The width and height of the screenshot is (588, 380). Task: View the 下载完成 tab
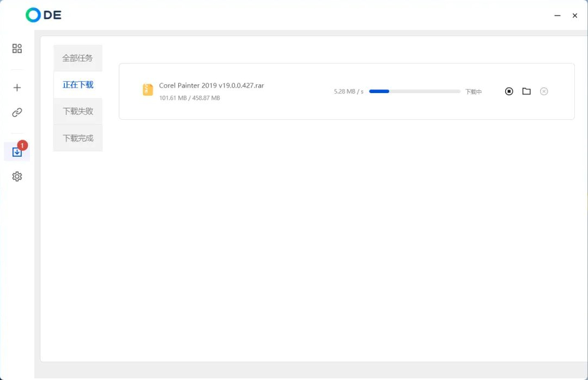pos(77,138)
